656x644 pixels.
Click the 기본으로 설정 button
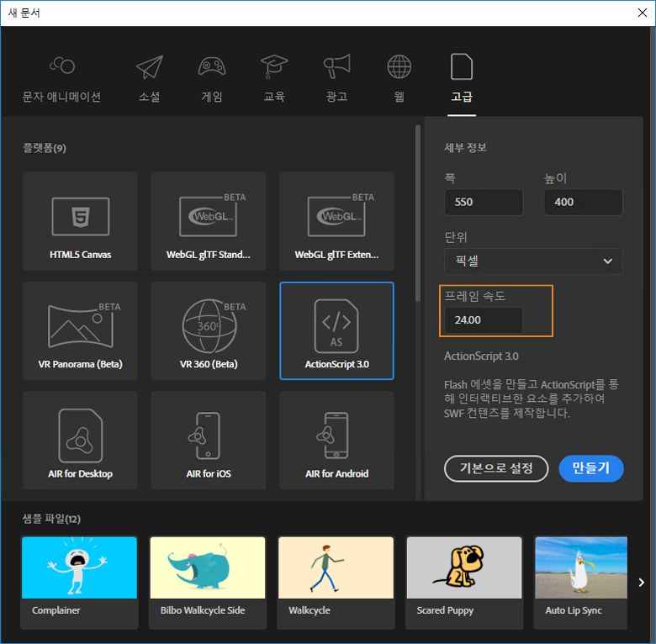496,468
